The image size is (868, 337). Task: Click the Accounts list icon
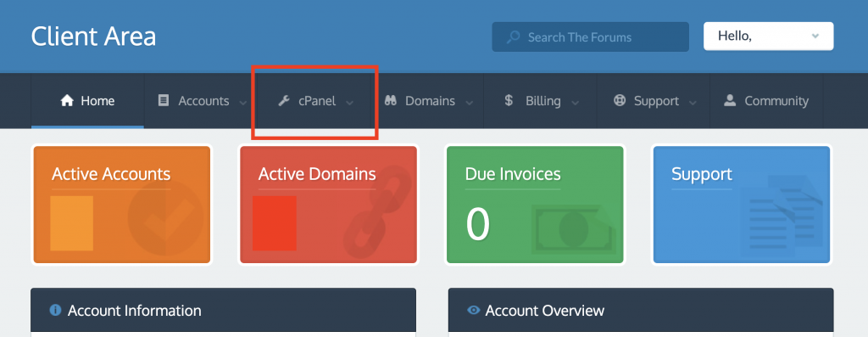pyautogui.click(x=164, y=100)
